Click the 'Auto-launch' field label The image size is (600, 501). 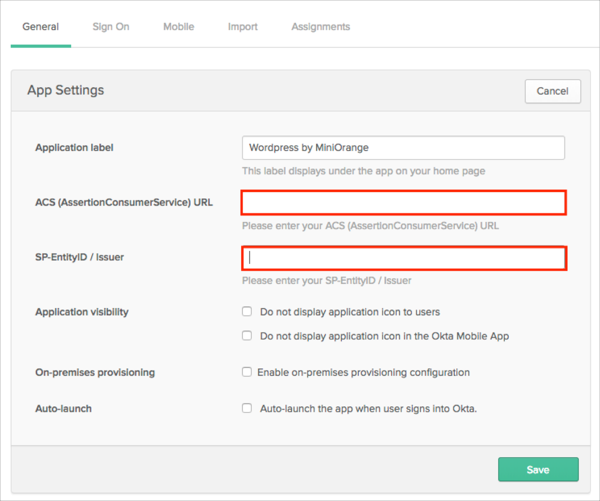63,408
